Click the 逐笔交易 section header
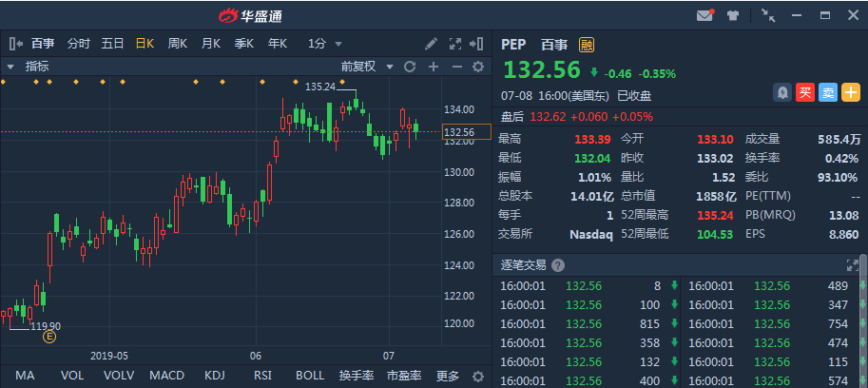Screen dimensions: 868x388 [x=523, y=265]
